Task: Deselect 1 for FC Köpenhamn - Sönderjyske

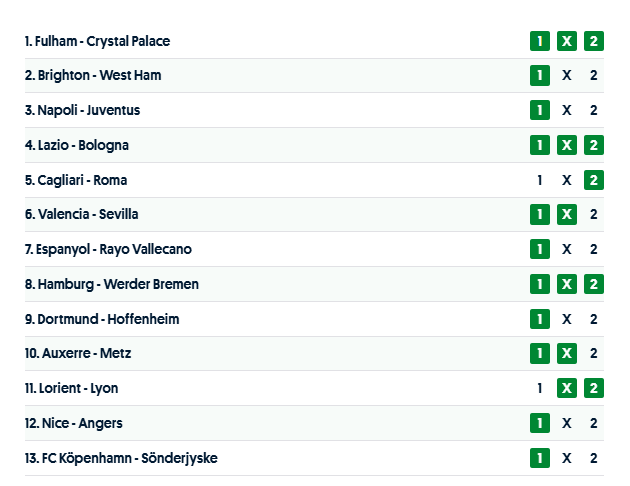Action: [540, 458]
